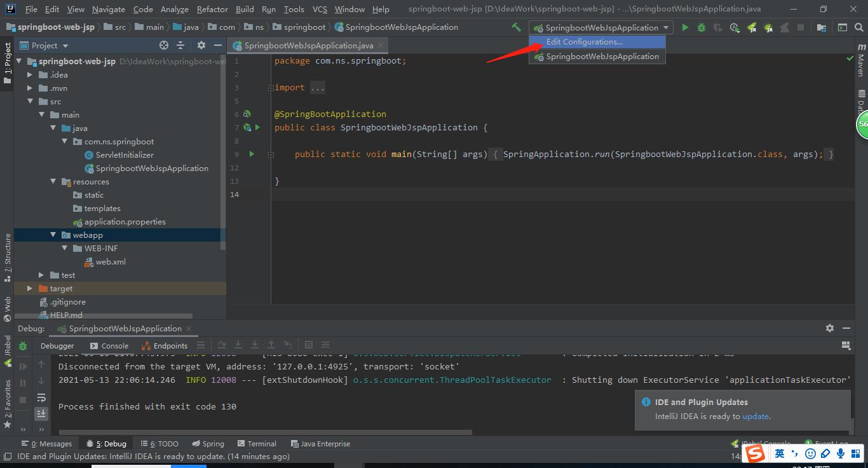Hide the Project tool window
The width and height of the screenshot is (868, 468).
(x=218, y=45)
